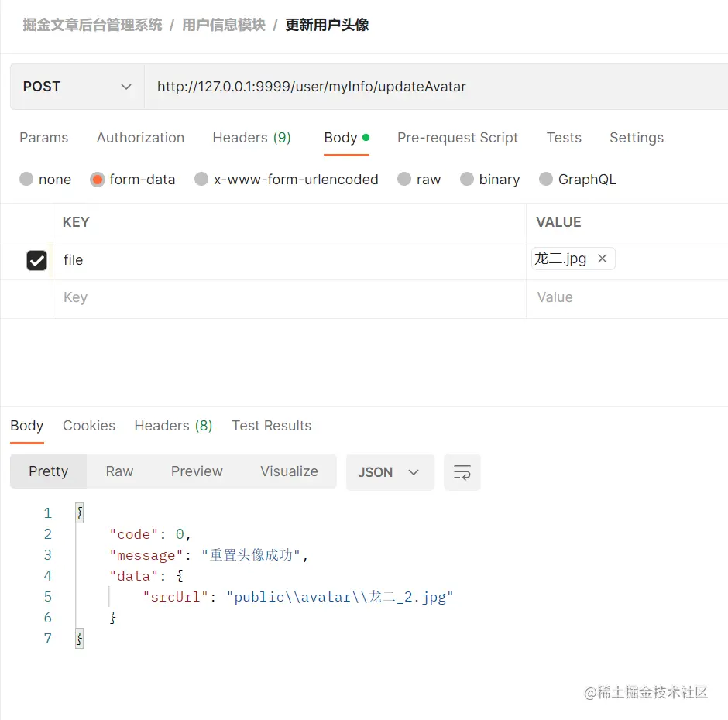
Task: Switch to the Tests tab
Action: pyautogui.click(x=564, y=137)
